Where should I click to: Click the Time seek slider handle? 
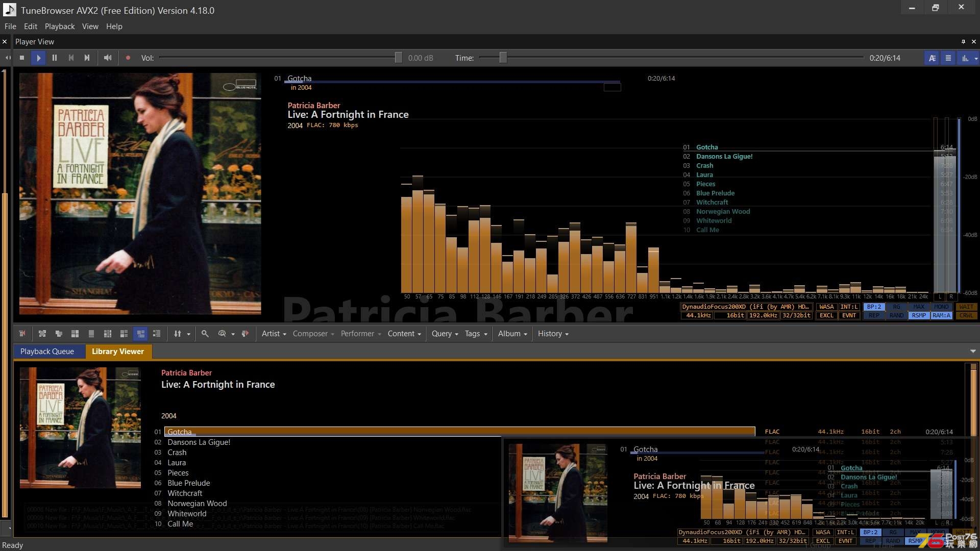(503, 58)
